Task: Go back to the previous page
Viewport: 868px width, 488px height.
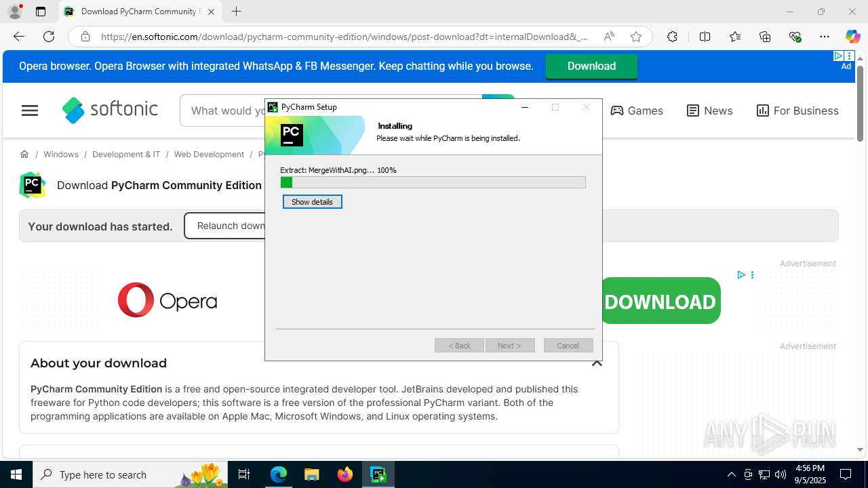Action: [19, 37]
